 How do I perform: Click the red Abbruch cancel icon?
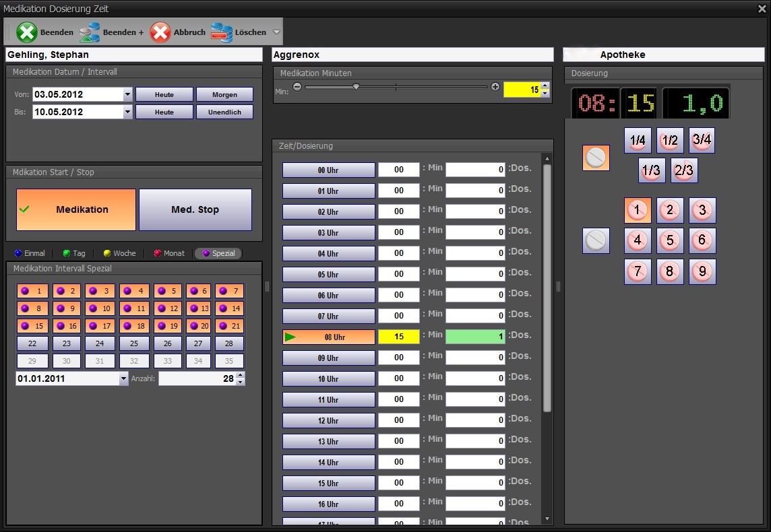coord(160,32)
